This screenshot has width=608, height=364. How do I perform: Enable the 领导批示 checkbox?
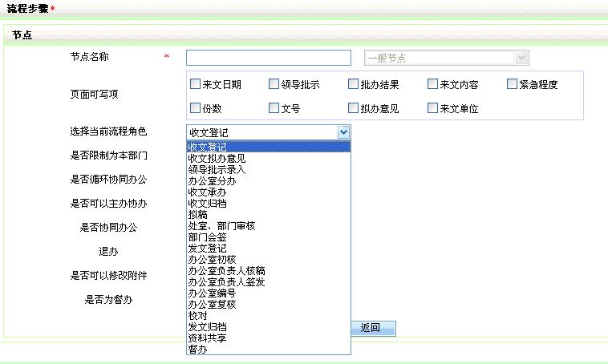point(274,83)
